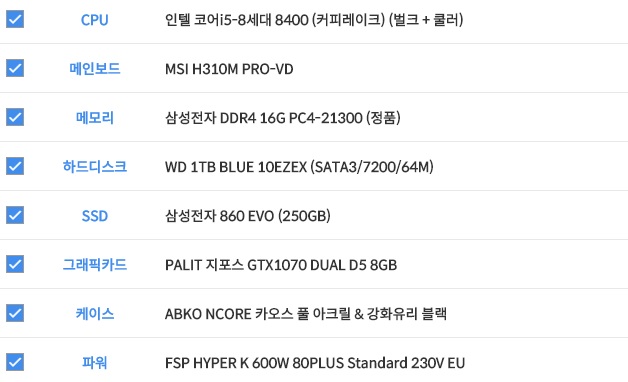Viewport: 628px width, 382px height.
Task: Uncheck the 케이스 row checkbox
Action: (x=15, y=313)
